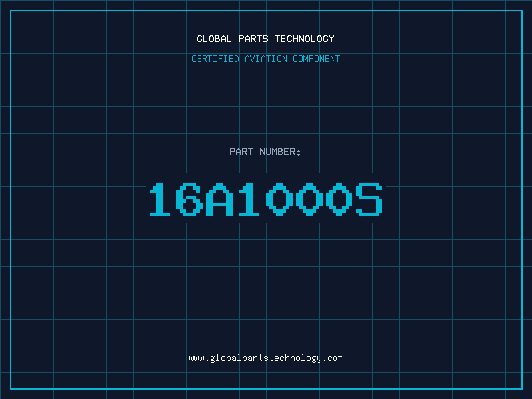
Task: Select the part number 16A1000S
Action: pos(267,199)
